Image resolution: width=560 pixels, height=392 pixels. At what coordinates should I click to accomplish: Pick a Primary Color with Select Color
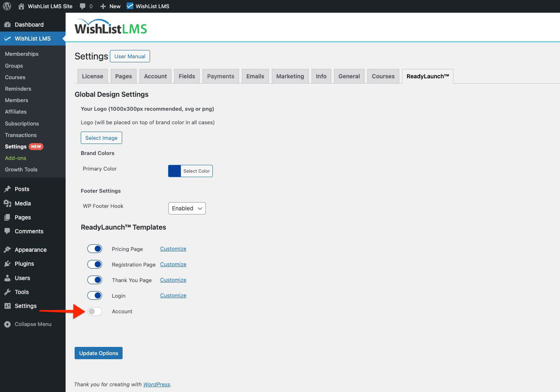[196, 171]
